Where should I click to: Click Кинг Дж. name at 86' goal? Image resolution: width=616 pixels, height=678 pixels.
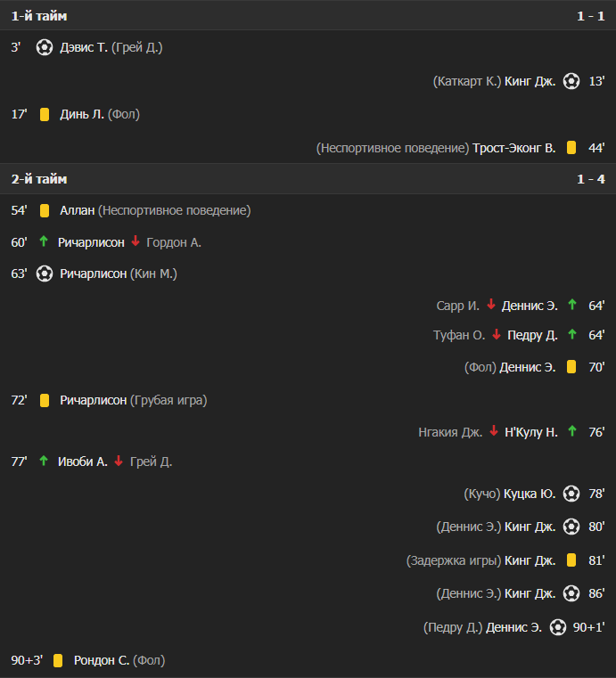pyautogui.click(x=530, y=593)
